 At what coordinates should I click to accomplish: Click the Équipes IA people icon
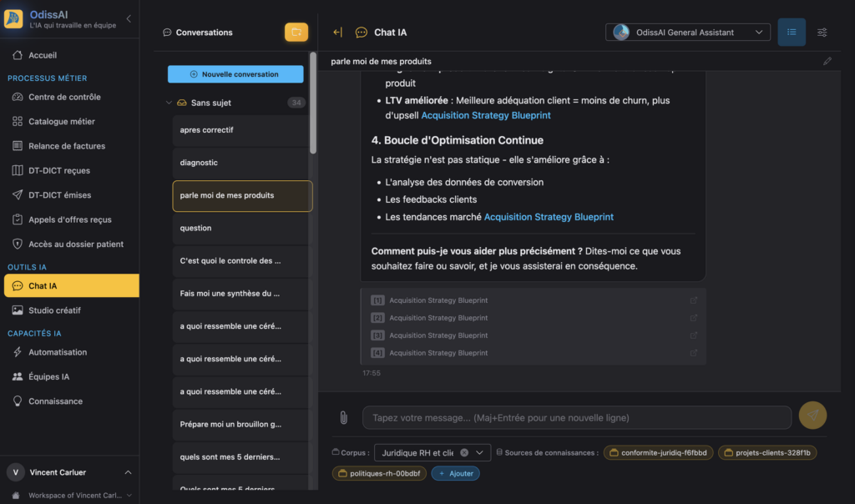tap(18, 376)
